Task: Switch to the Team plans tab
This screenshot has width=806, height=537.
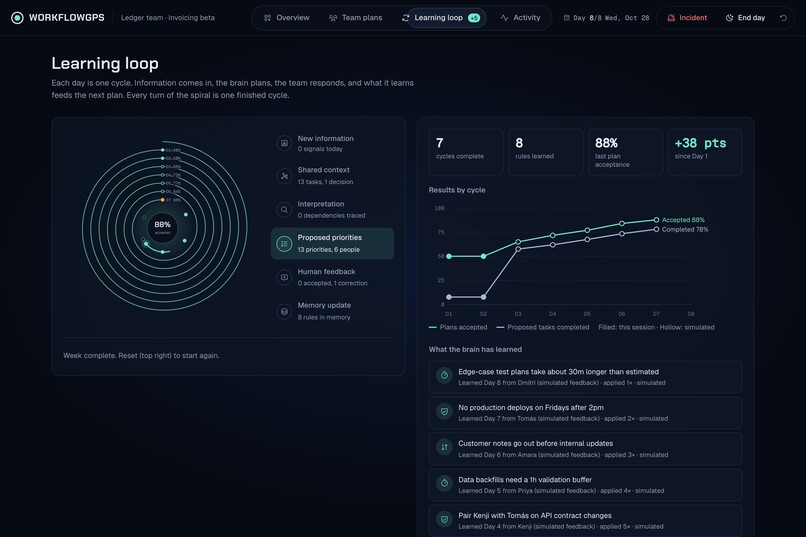Action: pos(355,18)
